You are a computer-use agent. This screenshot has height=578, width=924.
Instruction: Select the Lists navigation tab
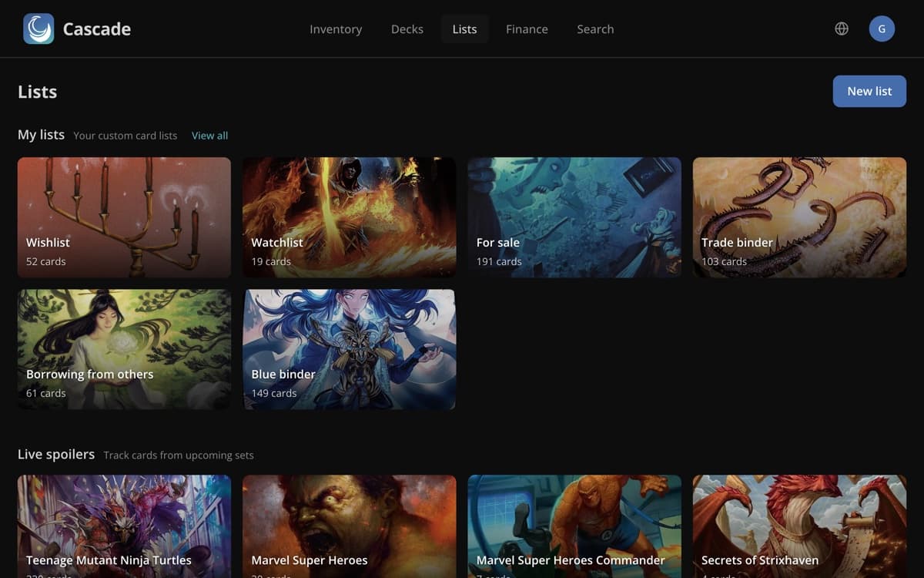[x=464, y=29]
